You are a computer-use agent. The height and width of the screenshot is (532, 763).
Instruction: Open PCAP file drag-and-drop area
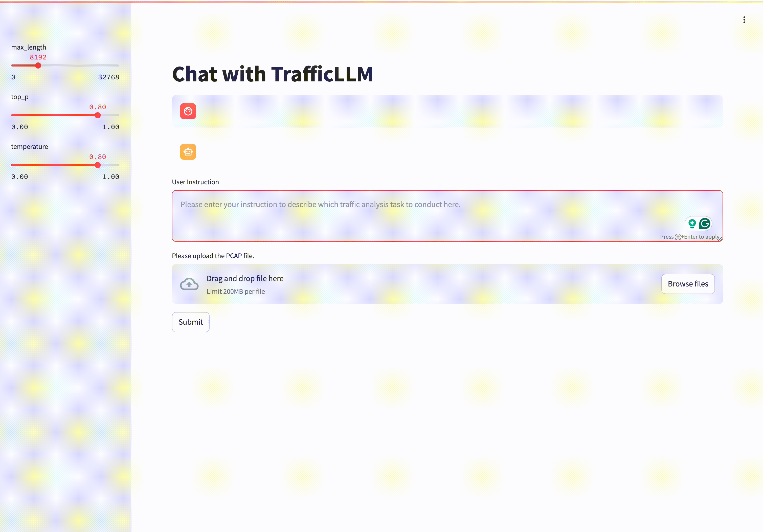447,283
